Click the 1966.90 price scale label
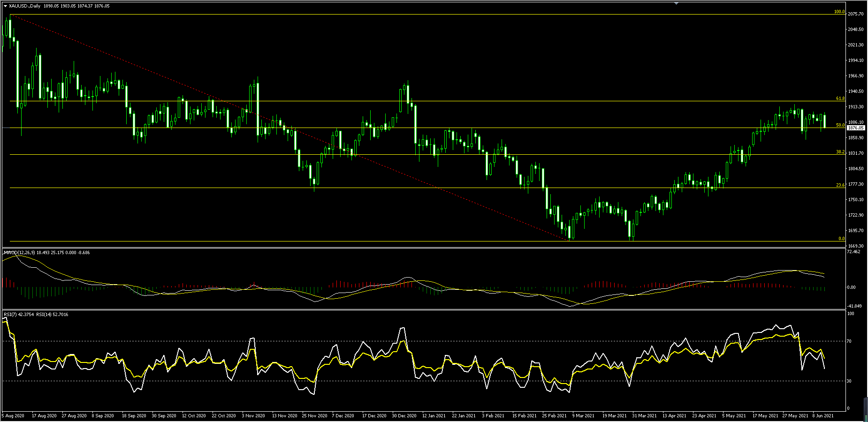The image size is (868, 422). click(856, 76)
